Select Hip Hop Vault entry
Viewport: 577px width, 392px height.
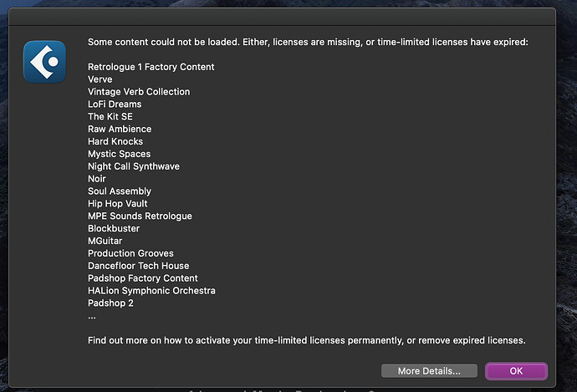tap(117, 204)
